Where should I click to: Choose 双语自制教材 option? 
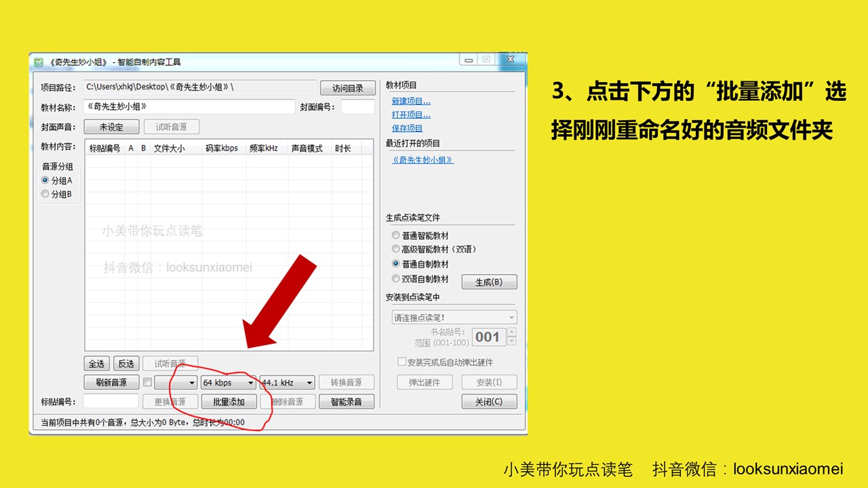[396, 279]
